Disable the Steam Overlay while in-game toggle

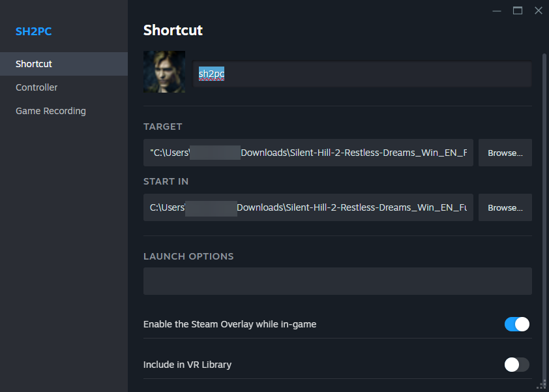[x=516, y=324]
